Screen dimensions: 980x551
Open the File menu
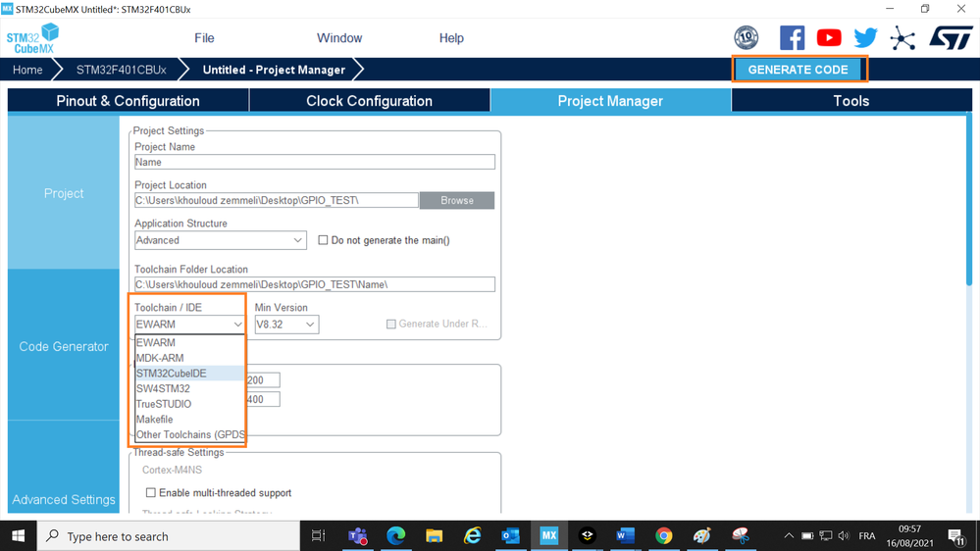coord(204,38)
